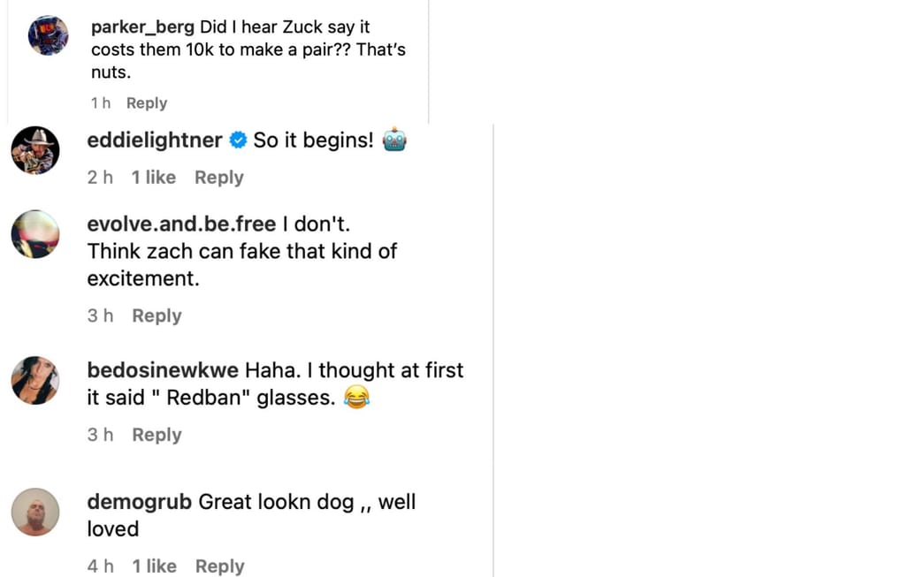
Task: Reply to evolve.and.be.free's comment
Action: pos(157,315)
